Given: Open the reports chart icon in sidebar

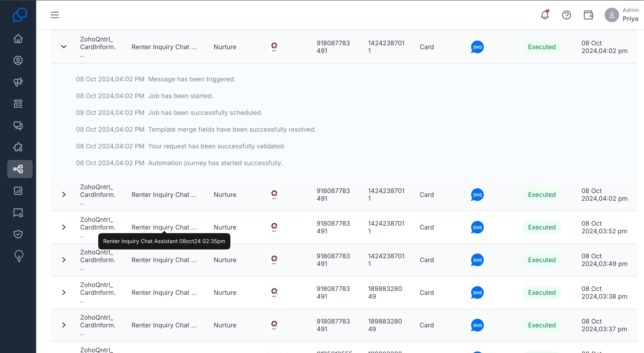Looking at the screenshot, I should 18,191.
